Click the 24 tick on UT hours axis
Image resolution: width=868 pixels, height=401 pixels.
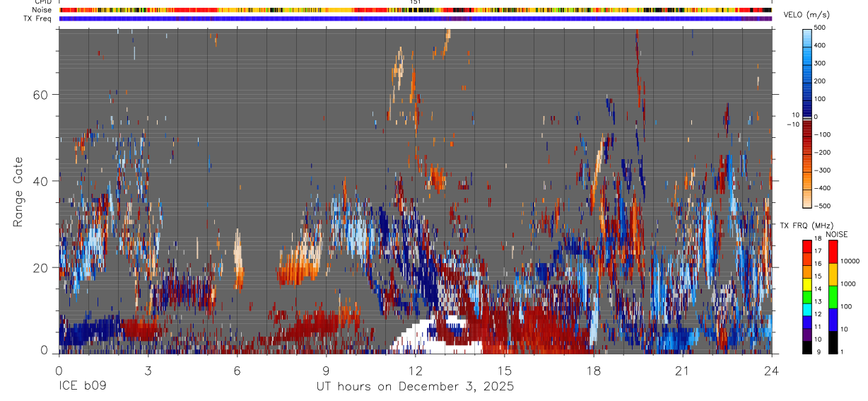(x=771, y=371)
